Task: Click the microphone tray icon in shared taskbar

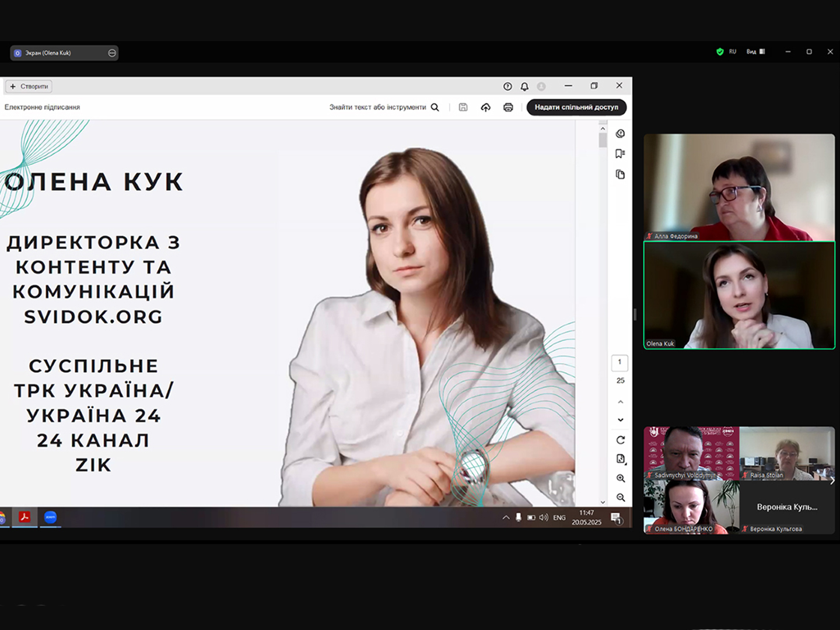Action: [x=519, y=517]
